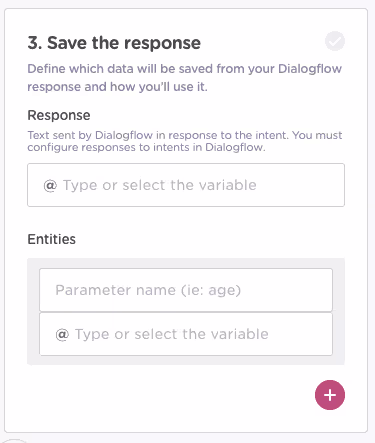Click the 'Entities' section label

[51, 239]
